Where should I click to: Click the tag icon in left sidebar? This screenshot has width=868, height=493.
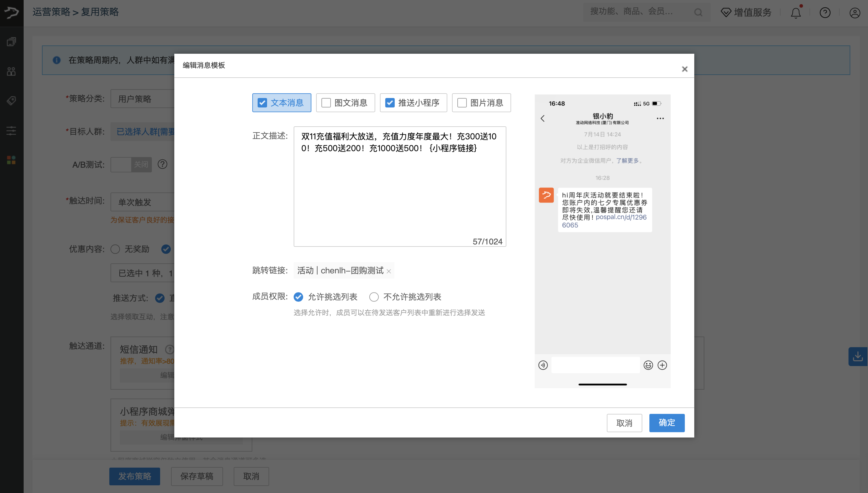click(x=12, y=101)
